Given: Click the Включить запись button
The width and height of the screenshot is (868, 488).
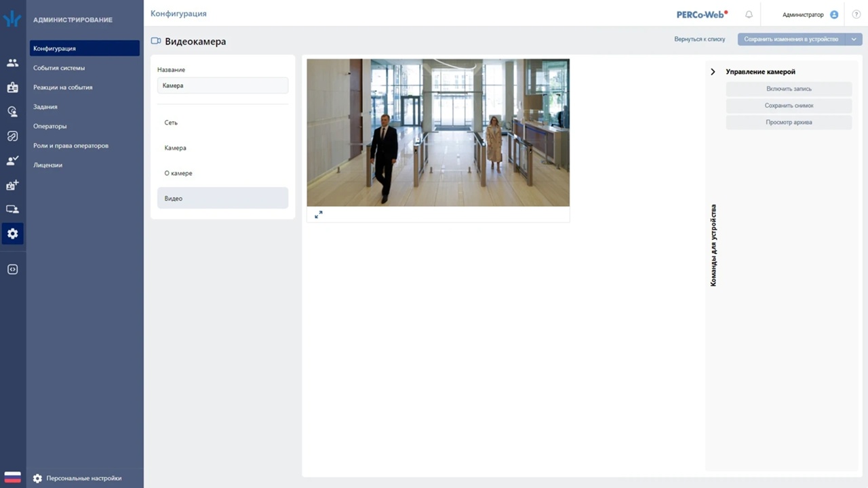Looking at the screenshot, I should pos(789,89).
